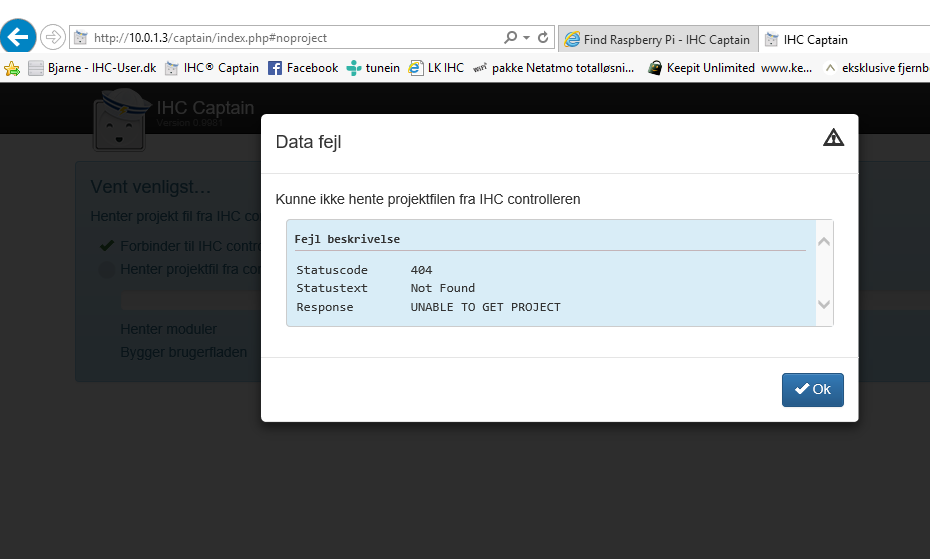Click the browser back arrow button
The image size is (930, 559).
click(x=18, y=37)
